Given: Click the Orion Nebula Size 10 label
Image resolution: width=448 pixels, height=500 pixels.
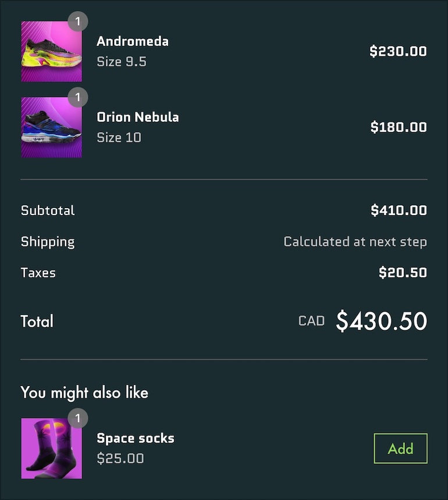Looking at the screenshot, I should [119, 137].
